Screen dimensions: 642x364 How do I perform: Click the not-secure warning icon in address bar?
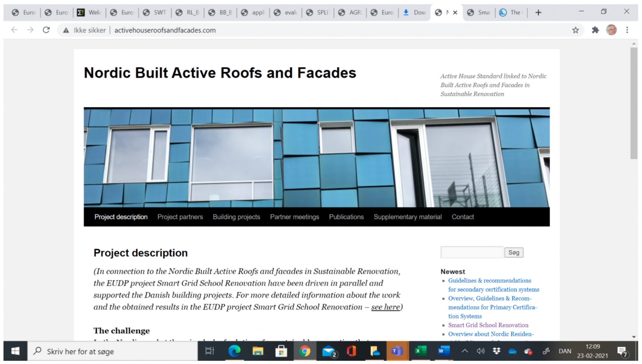pyautogui.click(x=66, y=30)
